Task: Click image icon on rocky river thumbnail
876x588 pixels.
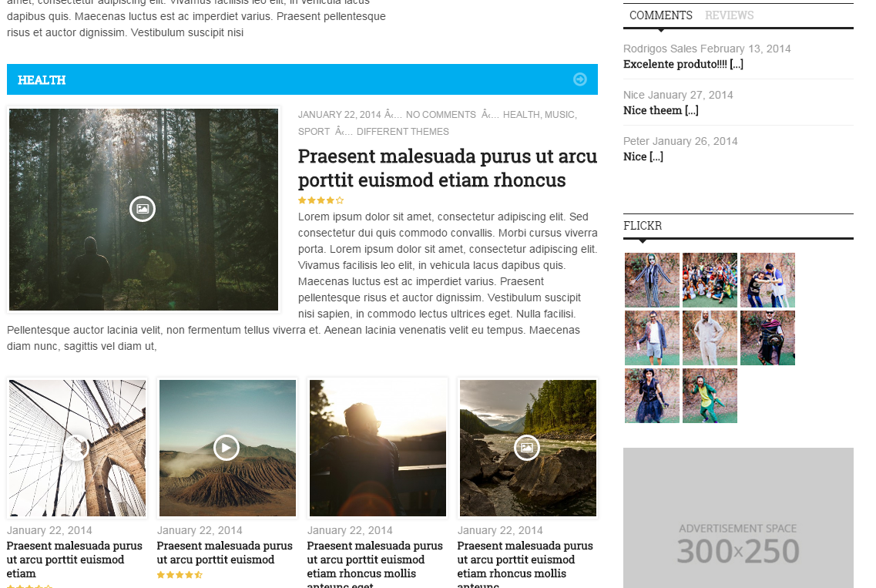Action: point(527,447)
